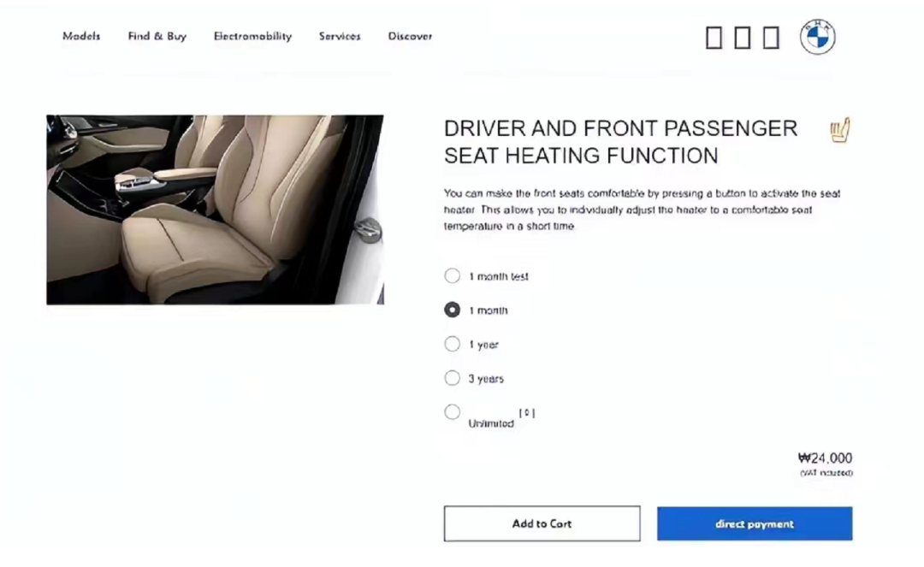This screenshot has width=924, height=567.
Task: Click the BMW roundel logo
Action: pos(817,37)
